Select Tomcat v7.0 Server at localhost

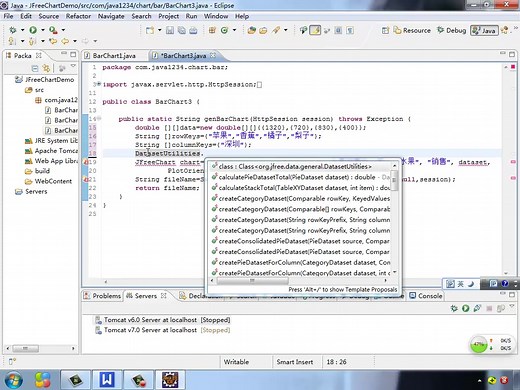[x=163, y=330]
